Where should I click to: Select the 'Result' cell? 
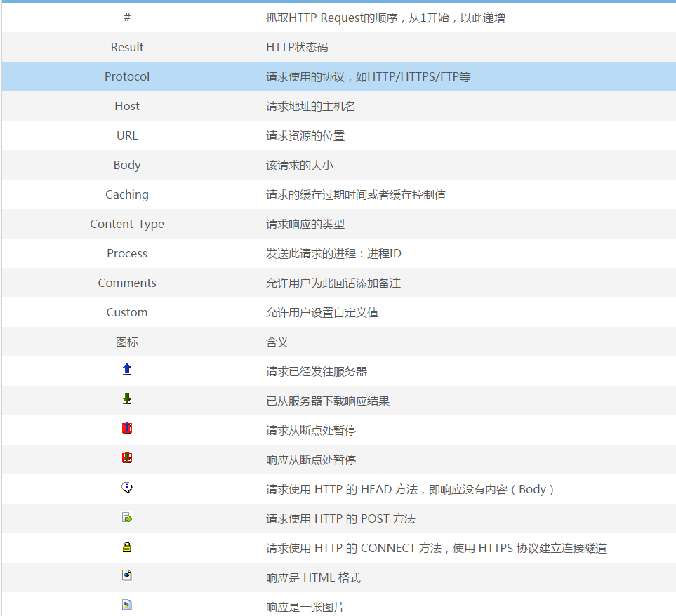pyautogui.click(x=127, y=47)
